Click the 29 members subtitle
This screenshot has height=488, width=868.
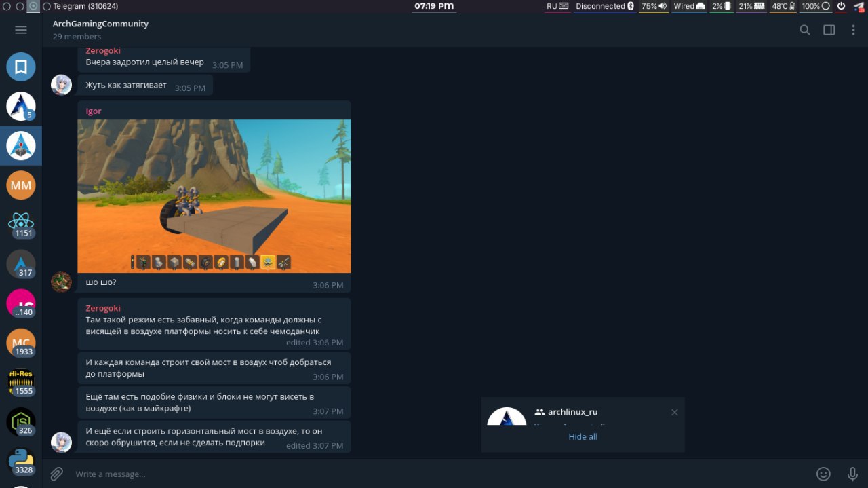coord(77,37)
